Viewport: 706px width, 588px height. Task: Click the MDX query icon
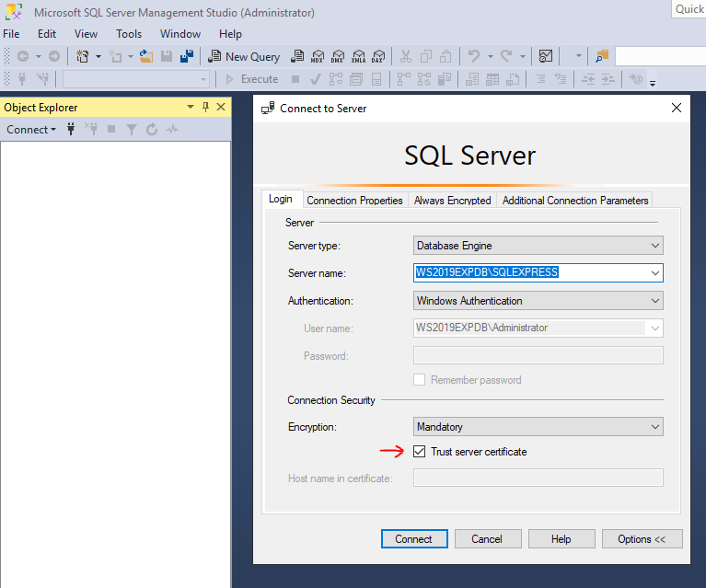click(318, 56)
